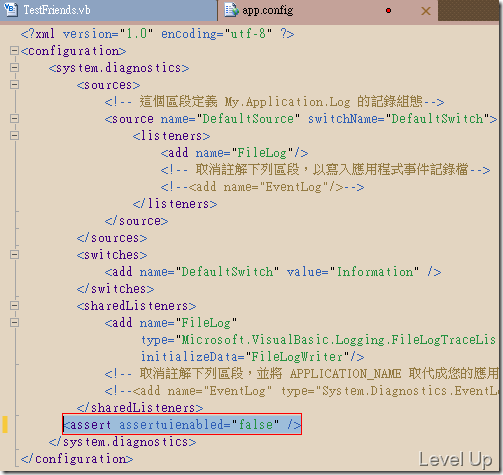Click the closing switches tag
The image size is (503, 475).
point(115,289)
